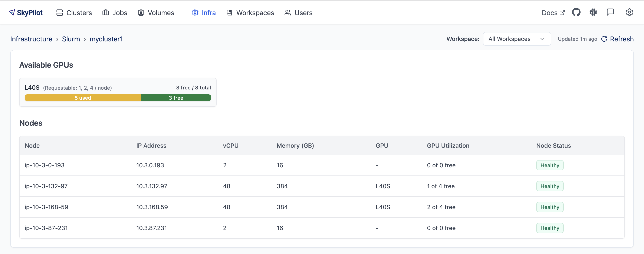Open settings gear icon
The height and width of the screenshot is (254, 644).
tap(629, 12)
